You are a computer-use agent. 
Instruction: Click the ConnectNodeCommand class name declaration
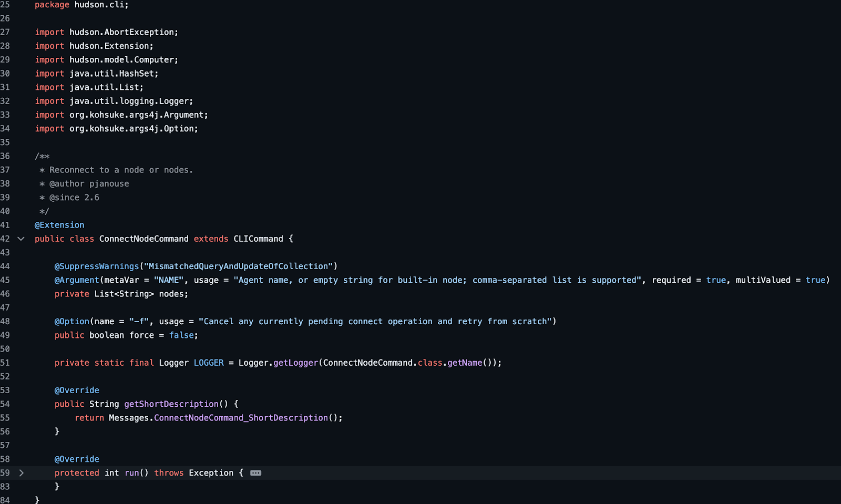click(x=143, y=239)
